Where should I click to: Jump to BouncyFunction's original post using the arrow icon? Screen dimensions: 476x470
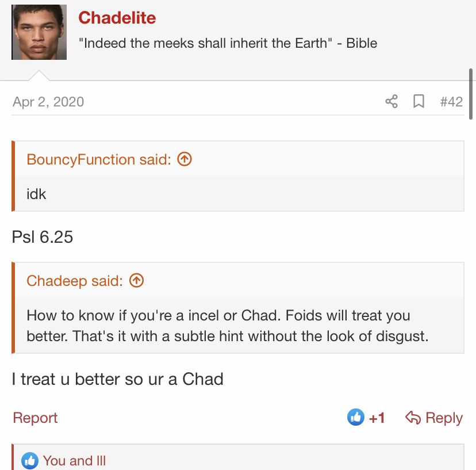(x=185, y=159)
